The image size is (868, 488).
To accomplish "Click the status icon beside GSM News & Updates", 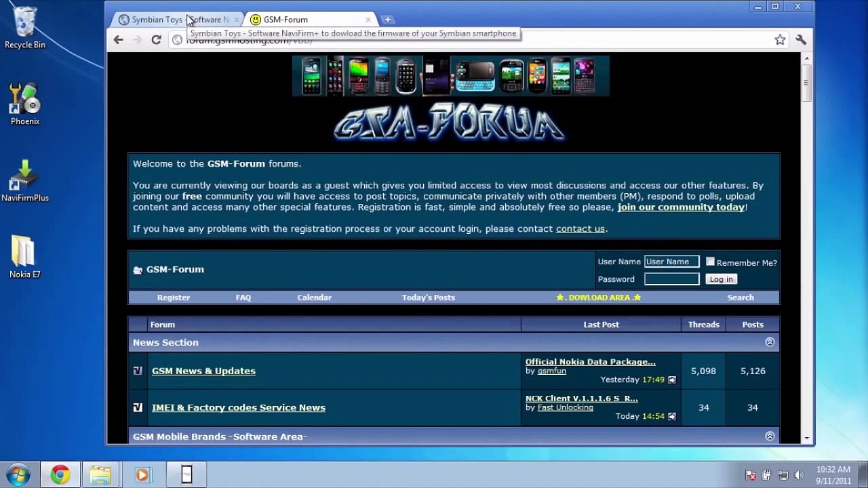I will 138,371.
